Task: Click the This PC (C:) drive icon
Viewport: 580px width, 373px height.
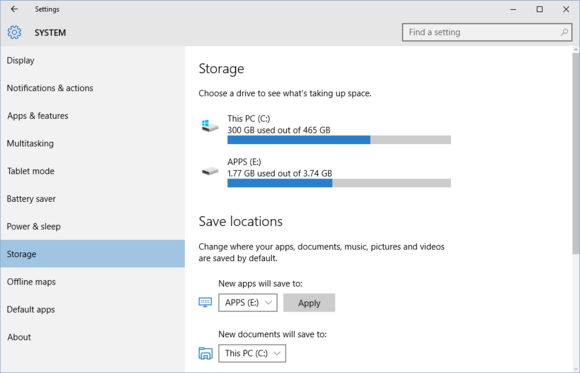Action: [x=210, y=126]
